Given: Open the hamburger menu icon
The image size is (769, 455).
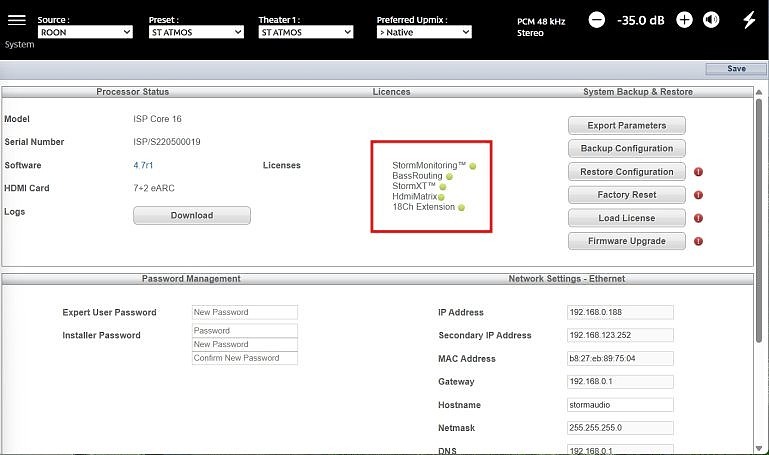Looking at the screenshot, I should coord(17,20).
